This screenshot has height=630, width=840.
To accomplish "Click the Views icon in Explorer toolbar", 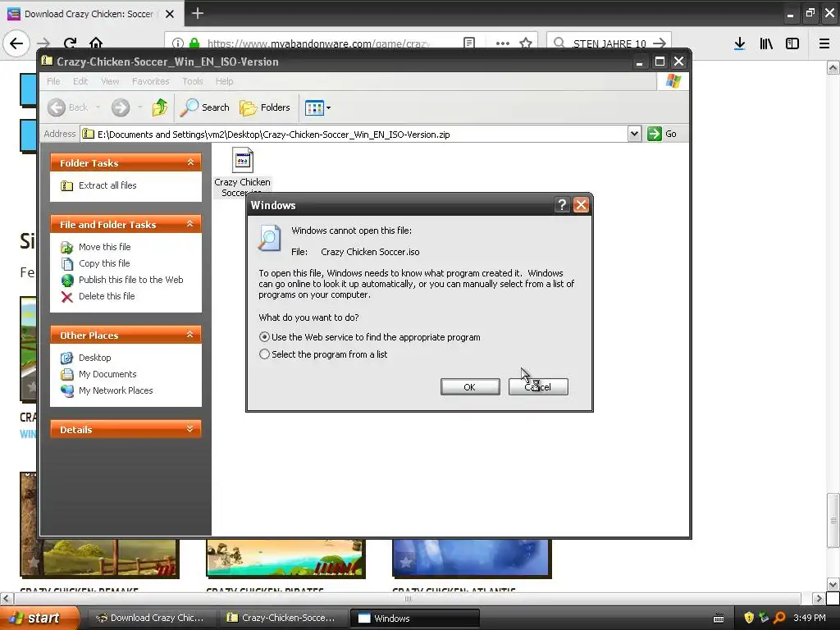I will point(314,107).
